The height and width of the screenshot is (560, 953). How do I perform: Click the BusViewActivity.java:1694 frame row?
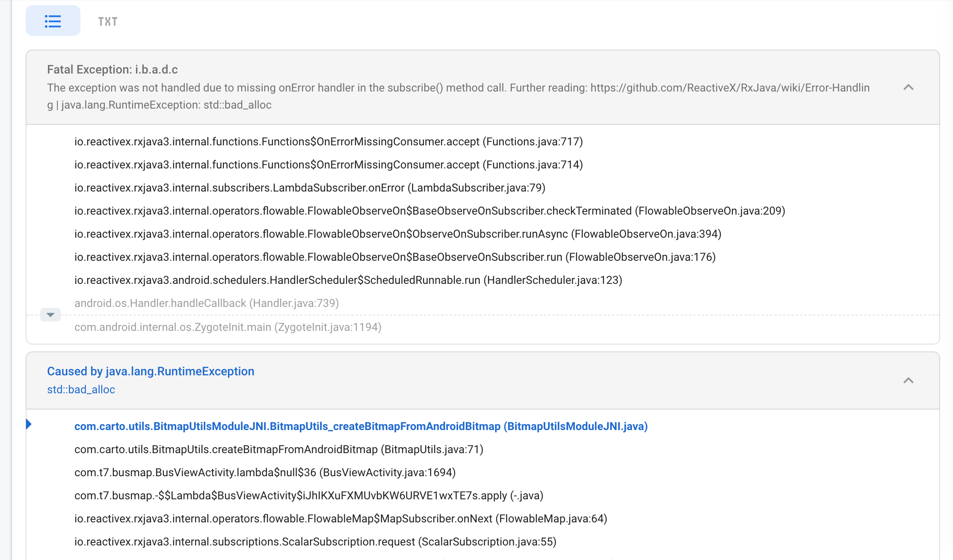tap(265, 473)
